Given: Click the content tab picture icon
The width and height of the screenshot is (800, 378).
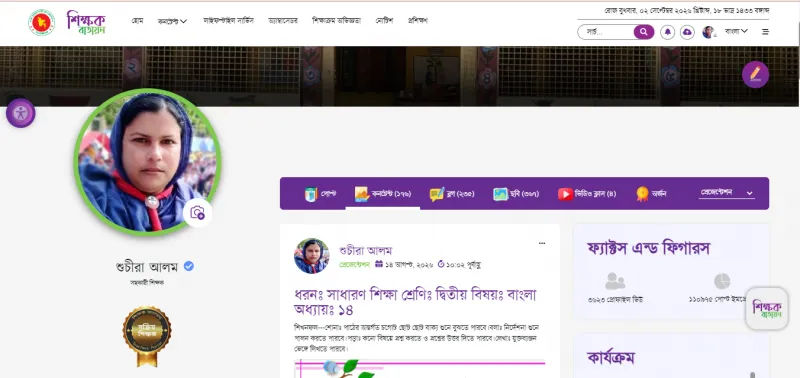Looking at the screenshot, I should (x=362, y=194).
